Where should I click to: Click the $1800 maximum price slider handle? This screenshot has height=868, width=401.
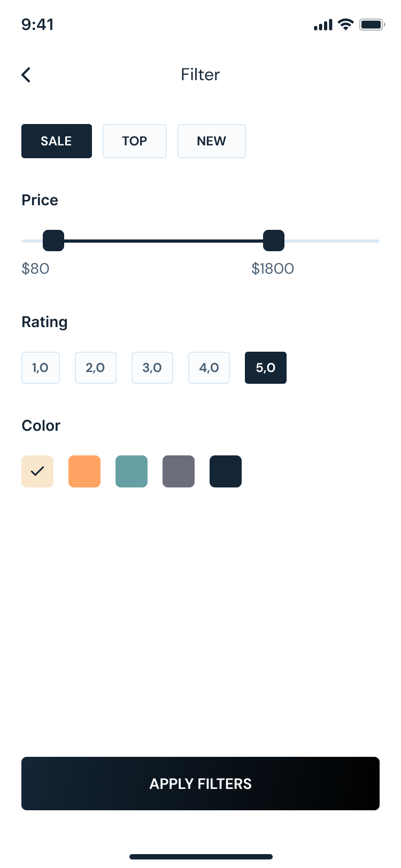[x=274, y=241]
